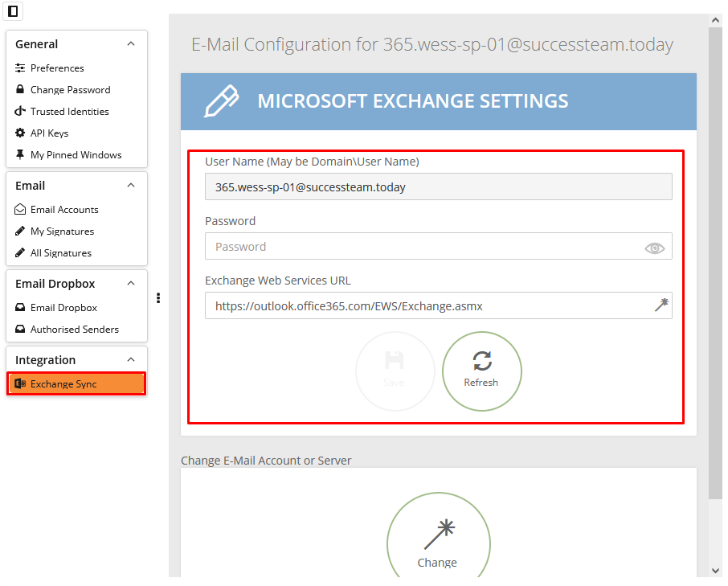Click the Email Accounts envelope icon
Screen dimensions: 728x586
[x=20, y=210]
